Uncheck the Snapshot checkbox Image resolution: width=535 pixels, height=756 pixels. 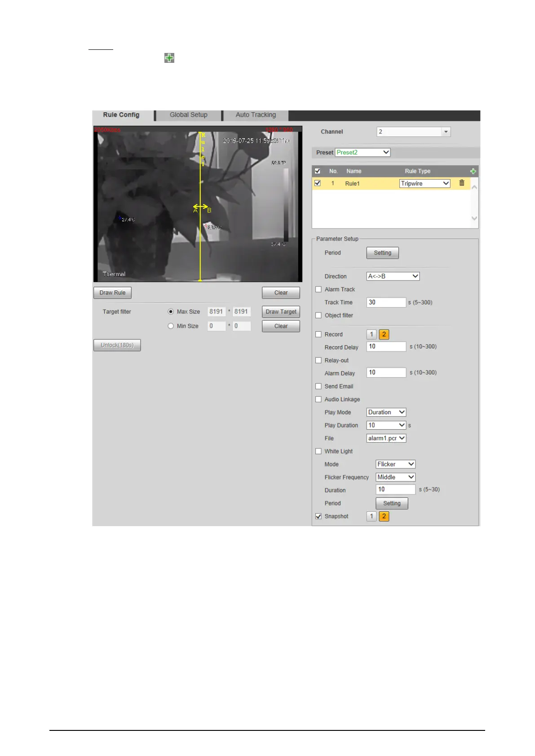coord(318,516)
